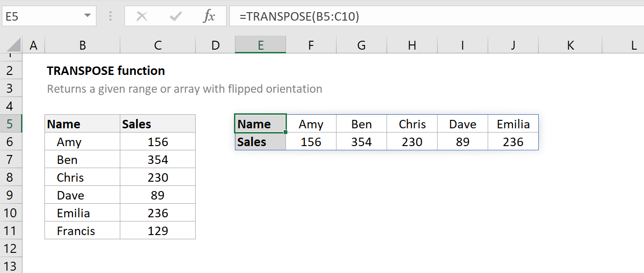
Task: Select column header B
Action: [82, 45]
